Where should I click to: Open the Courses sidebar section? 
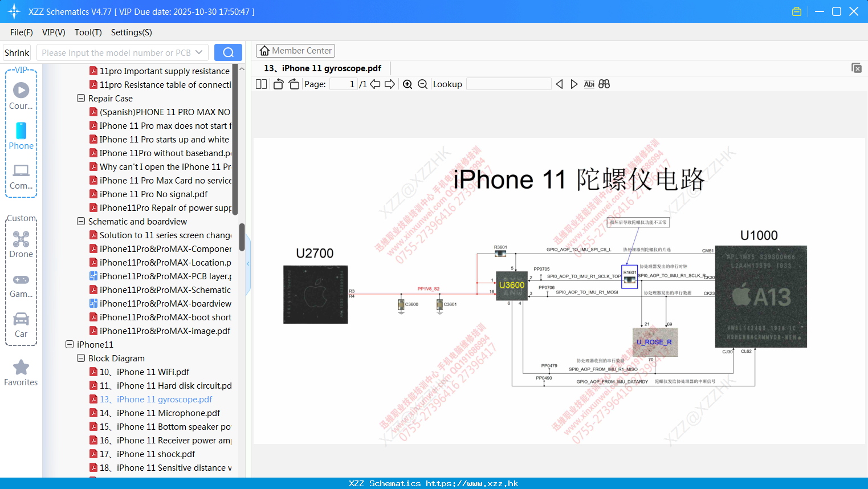[x=21, y=96]
